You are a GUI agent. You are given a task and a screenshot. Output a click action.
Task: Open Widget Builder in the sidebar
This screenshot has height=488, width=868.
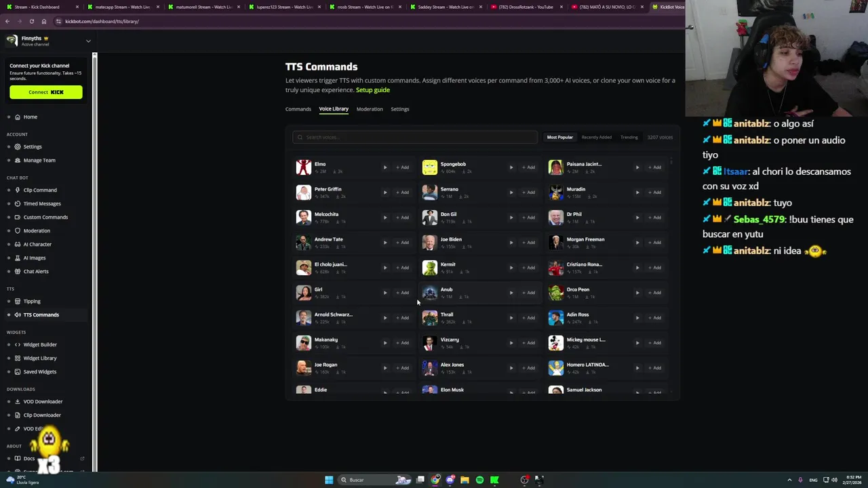tap(40, 345)
